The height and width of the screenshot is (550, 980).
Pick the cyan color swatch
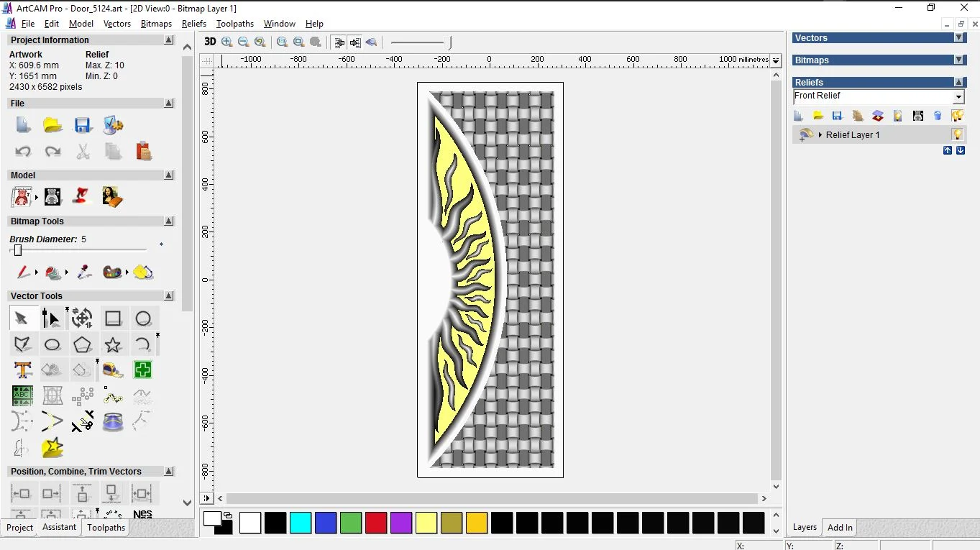pos(301,523)
